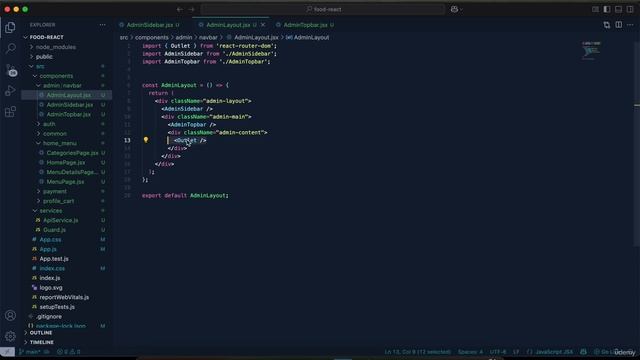Open the Run and Debug icon
The width and height of the screenshot is (640, 360).
(x=10, y=91)
